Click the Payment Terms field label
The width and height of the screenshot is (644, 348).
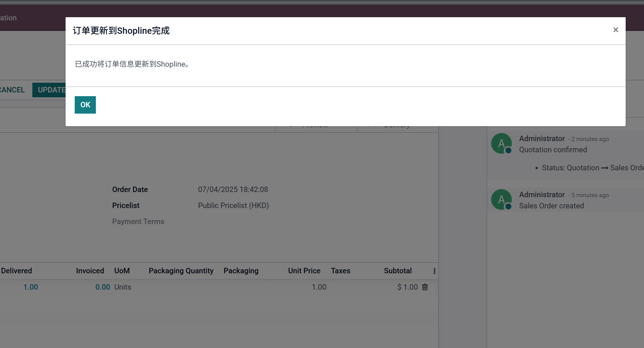138,222
